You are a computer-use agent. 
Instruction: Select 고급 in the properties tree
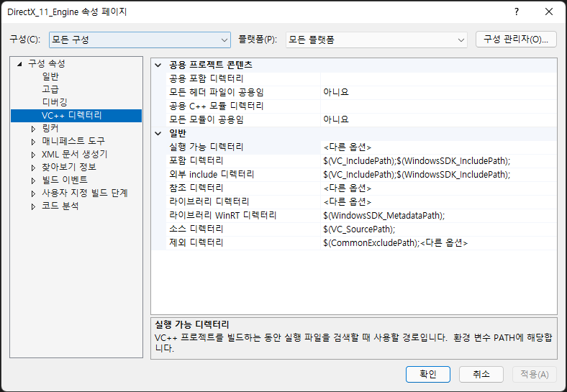click(x=50, y=89)
